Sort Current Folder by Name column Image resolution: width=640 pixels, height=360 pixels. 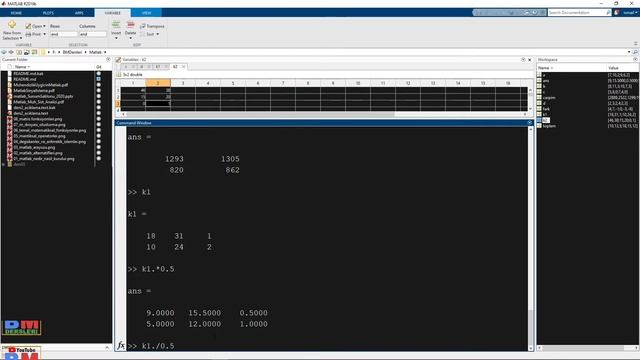(x=22, y=67)
